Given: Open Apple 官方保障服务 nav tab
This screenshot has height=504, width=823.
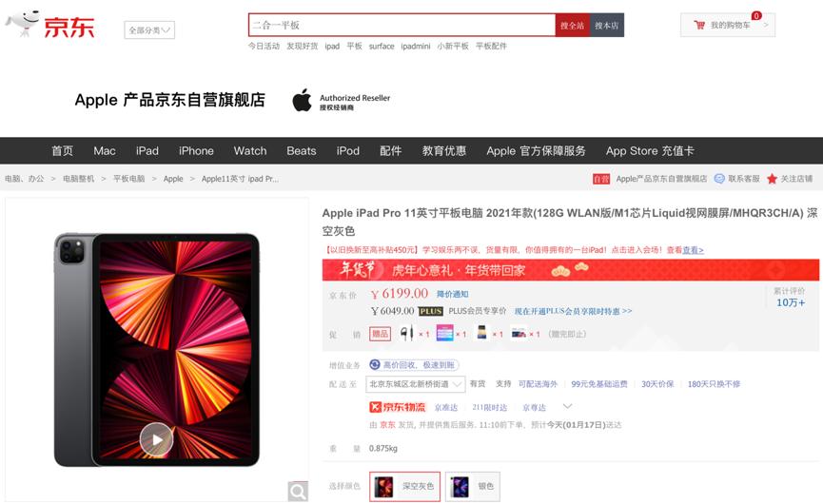Looking at the screenshot, I should [536, 150].
